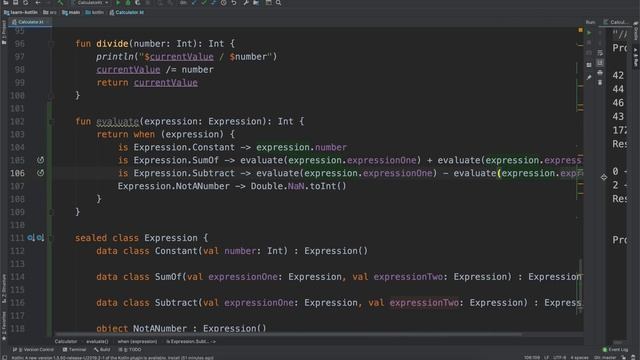Click Calculator.kt in the navigation bar
The image size is (640, 360).
127,12
